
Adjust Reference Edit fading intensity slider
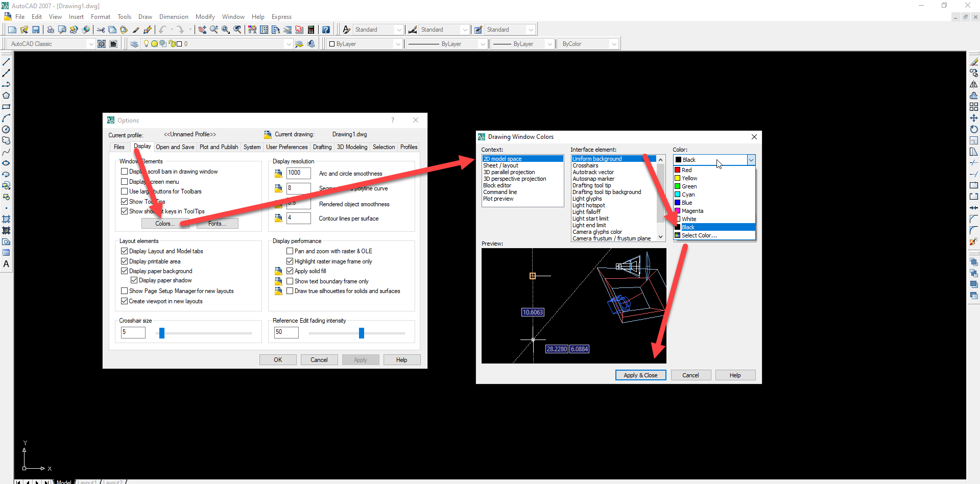[362, 333]
